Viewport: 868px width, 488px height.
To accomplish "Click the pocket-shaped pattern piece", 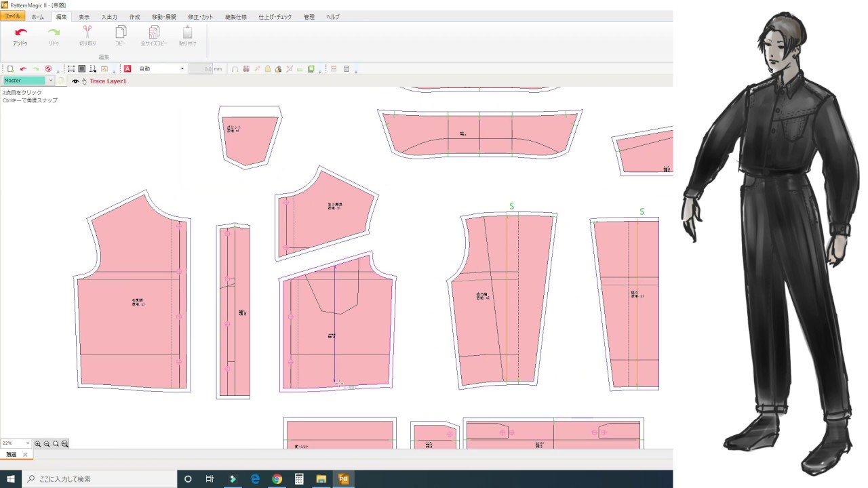I will (x=250, y=139).
